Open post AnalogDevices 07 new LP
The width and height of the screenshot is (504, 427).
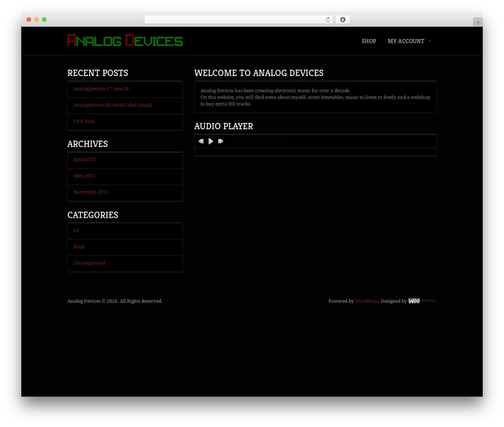[101, 89]
